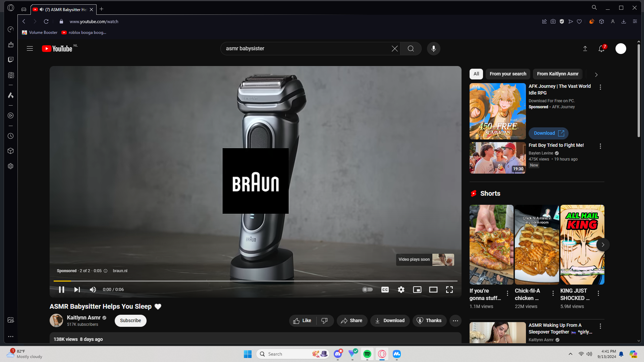Mute the video player volume
Viewport: 644px width, 362px height.
[x=93, y=290]
